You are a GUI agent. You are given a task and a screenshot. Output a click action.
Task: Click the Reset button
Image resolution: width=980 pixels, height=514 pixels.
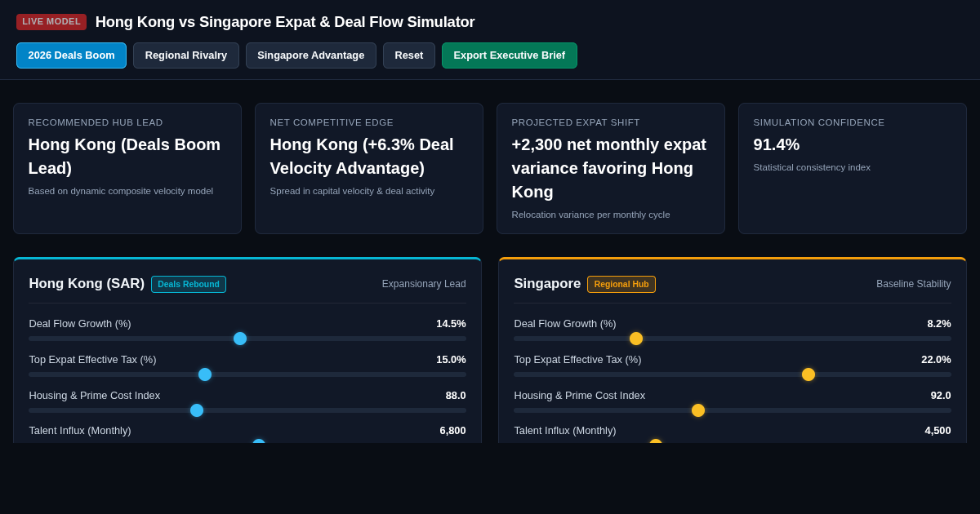409,55
